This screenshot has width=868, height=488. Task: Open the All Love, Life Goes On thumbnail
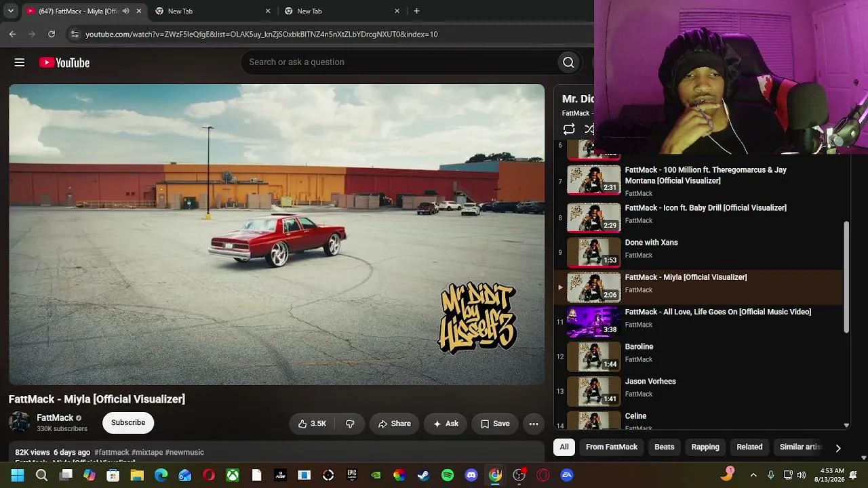(594, 322)
